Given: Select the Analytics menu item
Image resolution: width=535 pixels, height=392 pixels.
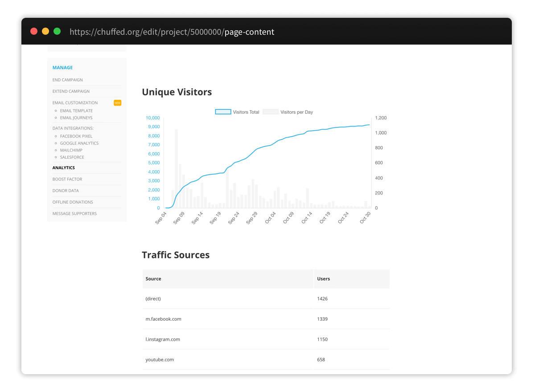Looking at the screenshot, I should (64, 168).
